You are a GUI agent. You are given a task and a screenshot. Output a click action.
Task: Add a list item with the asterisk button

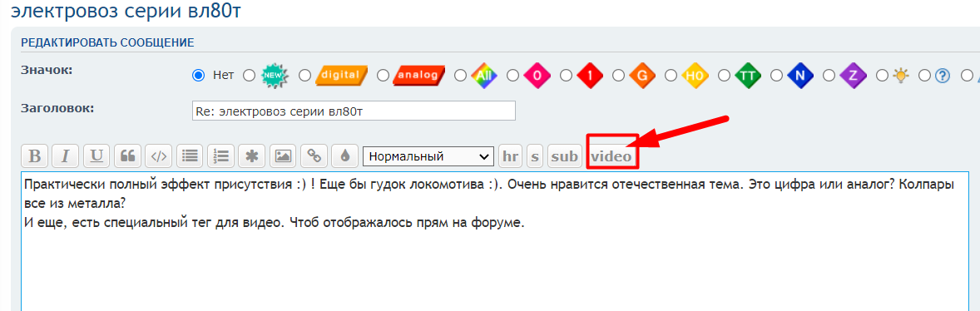click(x=252, y=156)
